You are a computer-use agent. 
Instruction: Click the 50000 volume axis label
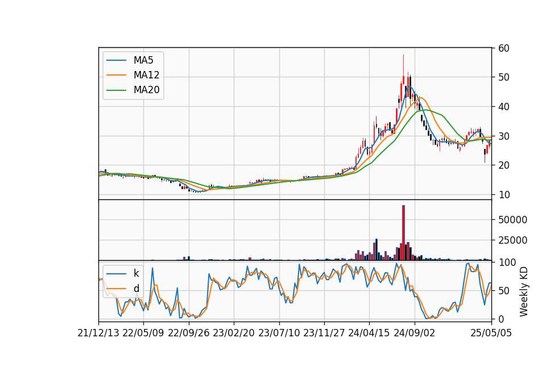click(512, 220)
